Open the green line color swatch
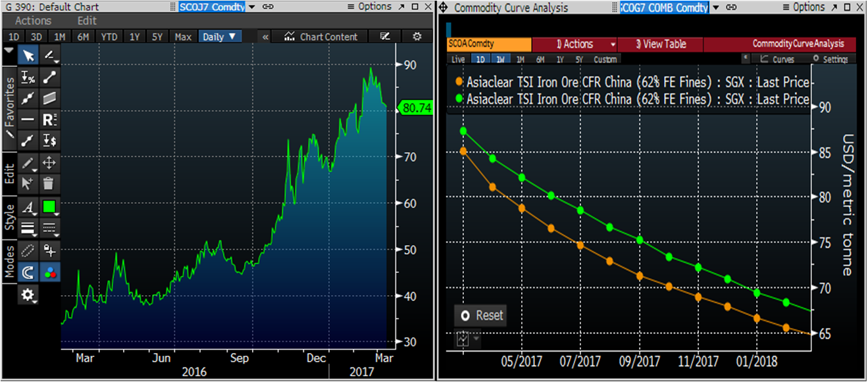The height and width of the screenshot is (382, 868). pyautogui.click(x=49, y=207)
